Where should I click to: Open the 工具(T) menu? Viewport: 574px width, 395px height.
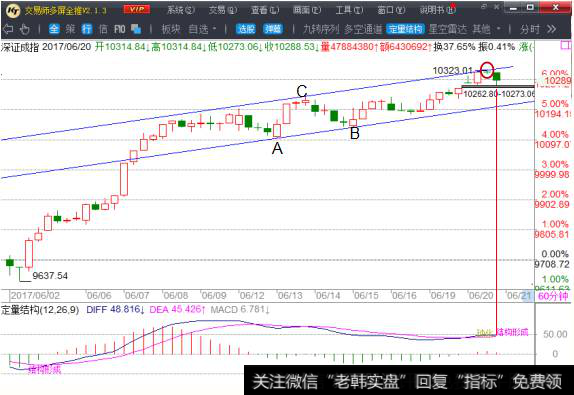[x=349, y=10]
